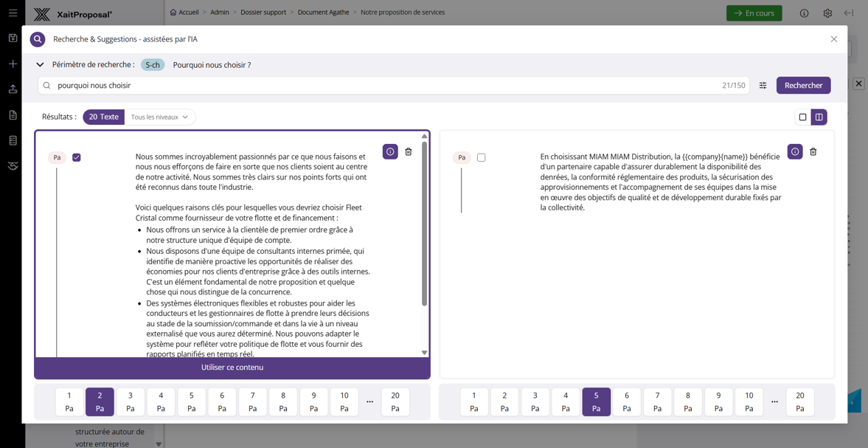Open info for the MIAM MIAM result
The width and height of the screenshot is (868, 448).
coord(795,151)
